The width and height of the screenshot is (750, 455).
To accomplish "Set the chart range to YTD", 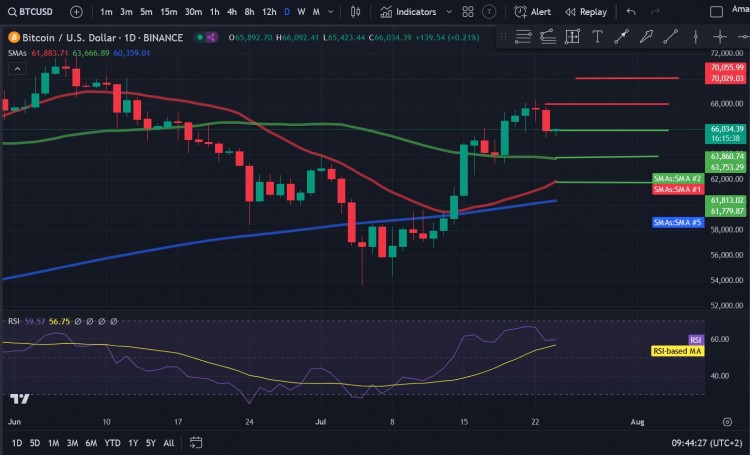I will click(x=112, y=443).
